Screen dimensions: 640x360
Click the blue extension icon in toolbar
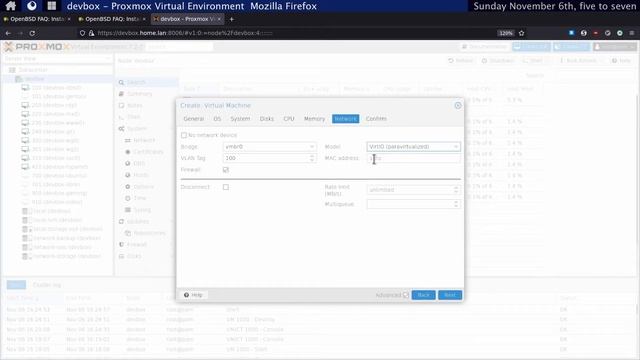coord(571,33)
